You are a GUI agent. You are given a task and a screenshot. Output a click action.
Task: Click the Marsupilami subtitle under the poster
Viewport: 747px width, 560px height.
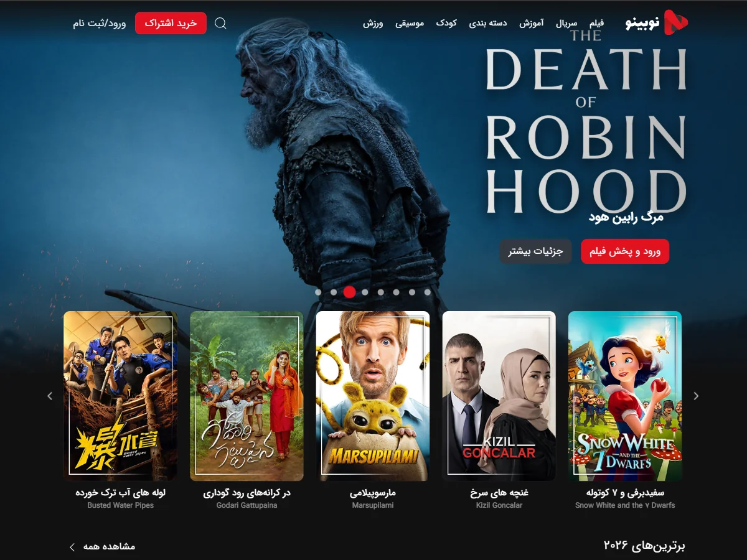(x=373, y=505)
